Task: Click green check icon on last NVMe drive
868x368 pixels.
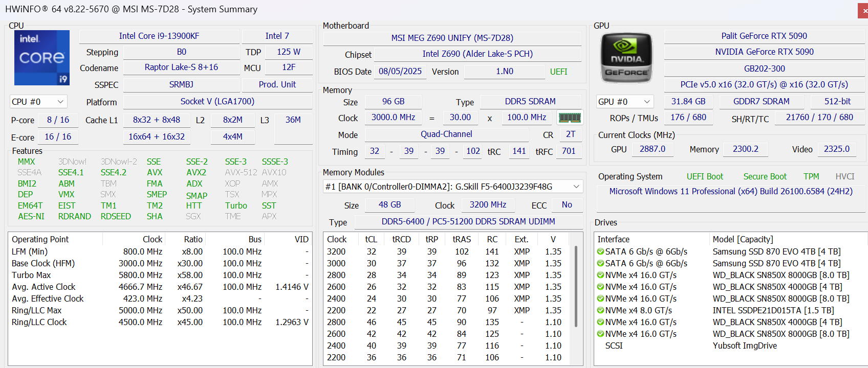Action: [600, 334]
